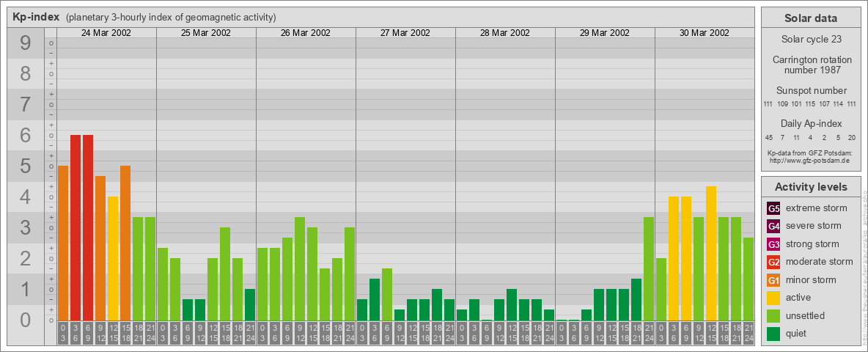Click the 28 Mar 2002 date header
The image size is (868, 352).
click(x=505, y=33)
